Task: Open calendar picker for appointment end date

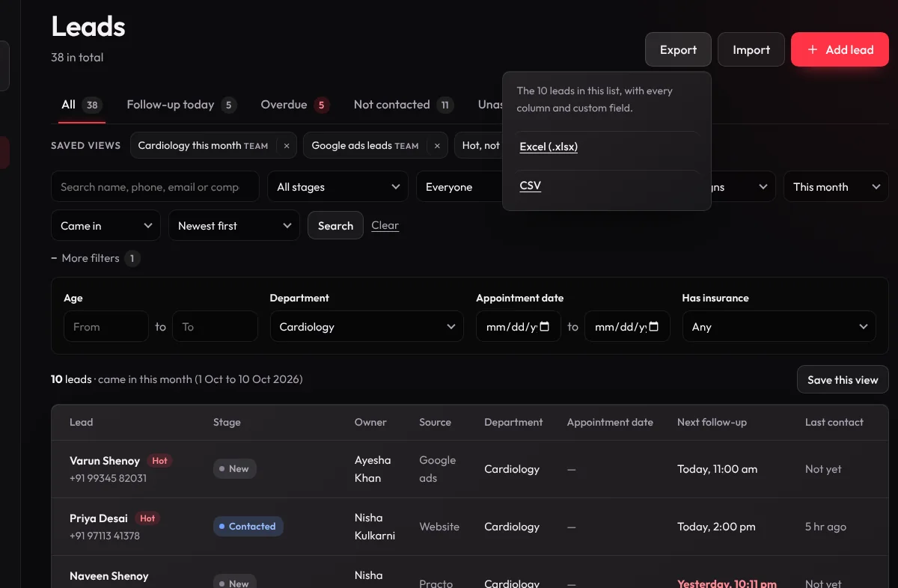Action: click(653, 327)
